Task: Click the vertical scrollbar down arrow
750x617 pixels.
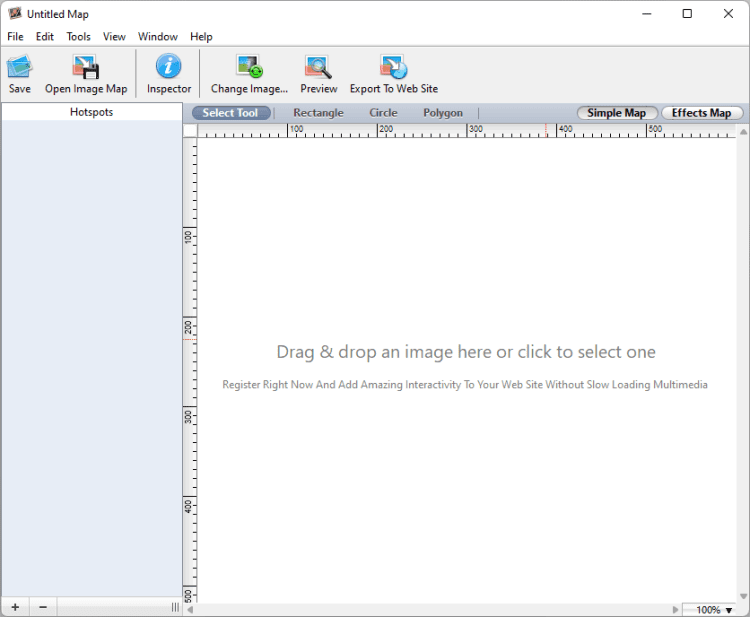Action: pyautogui.click(x=743, y=596)
